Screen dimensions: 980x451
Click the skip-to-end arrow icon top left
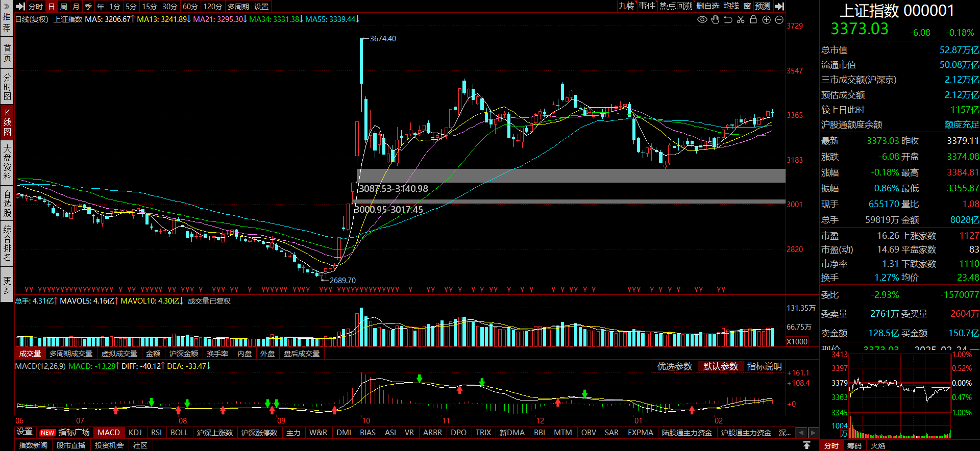click(20, 6)
